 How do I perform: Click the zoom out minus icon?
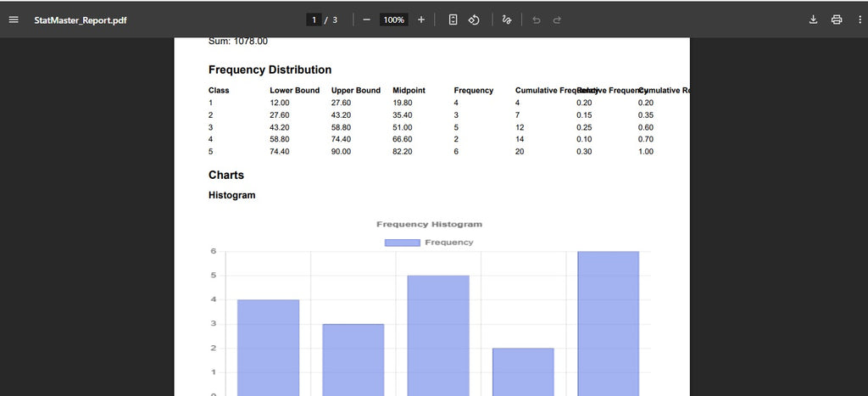point(366,20)
